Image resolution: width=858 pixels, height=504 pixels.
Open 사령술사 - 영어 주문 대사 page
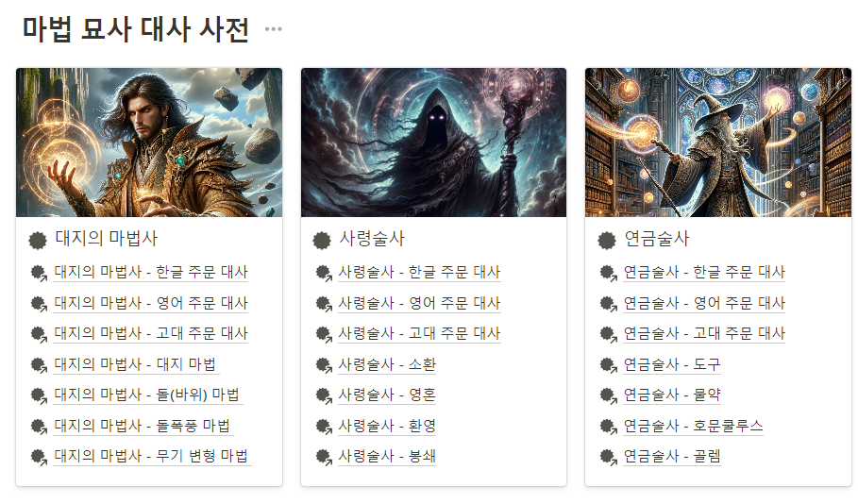pos(420,303)
